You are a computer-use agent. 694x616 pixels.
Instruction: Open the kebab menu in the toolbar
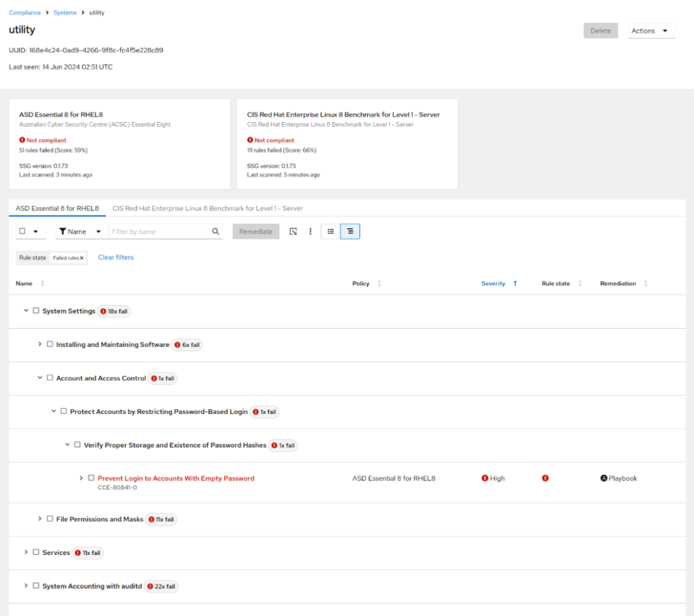click(x=310, y=232)
